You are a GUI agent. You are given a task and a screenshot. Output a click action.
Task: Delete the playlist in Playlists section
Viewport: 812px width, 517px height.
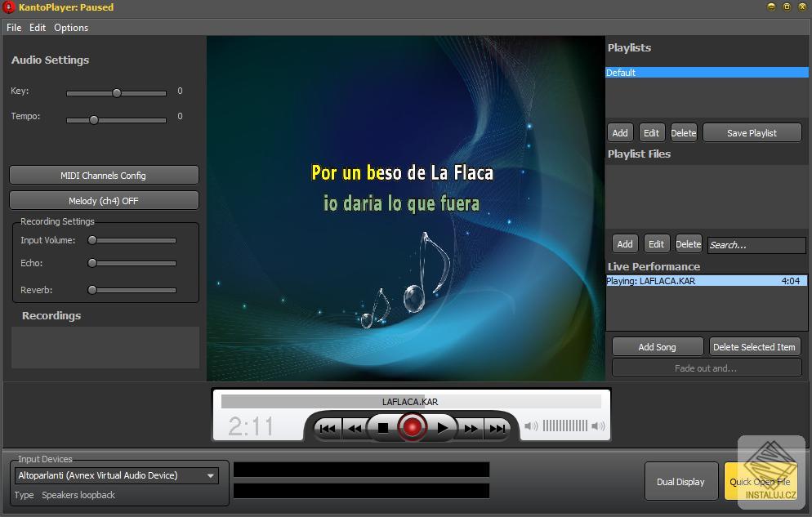pos(684,133)
